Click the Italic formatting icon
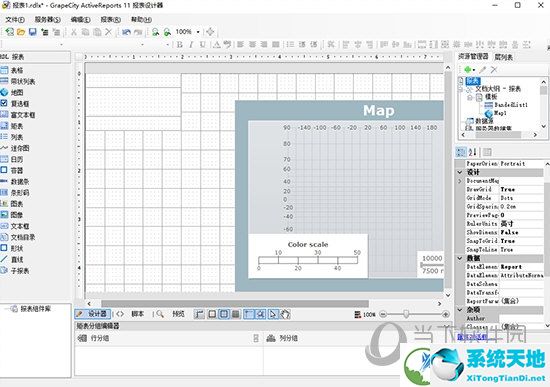Screen dimensions: 550x387 pos(191,45)
